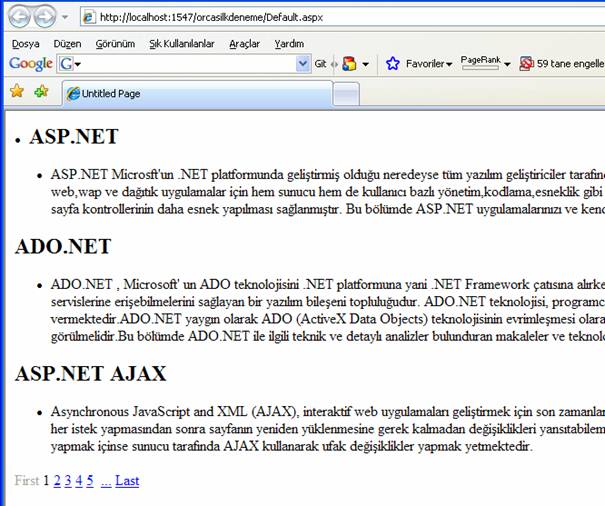The width and height of the screenshot is (605, 506).
Task: Click the empty new tab button
Action: [x=346, y=94]
